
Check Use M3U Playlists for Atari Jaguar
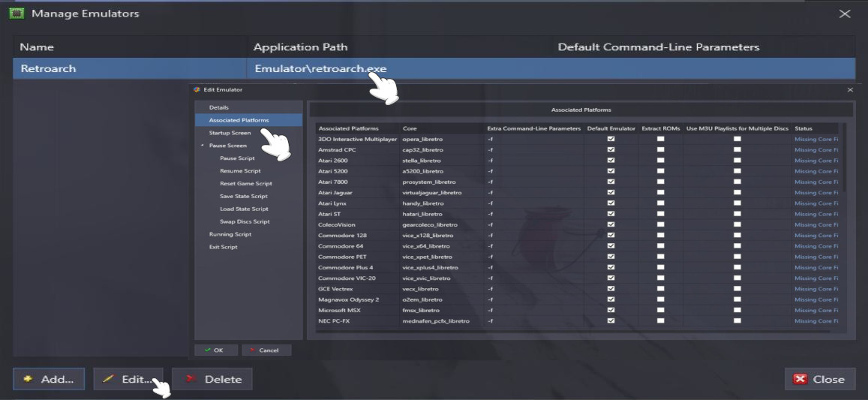click(737, 193)
